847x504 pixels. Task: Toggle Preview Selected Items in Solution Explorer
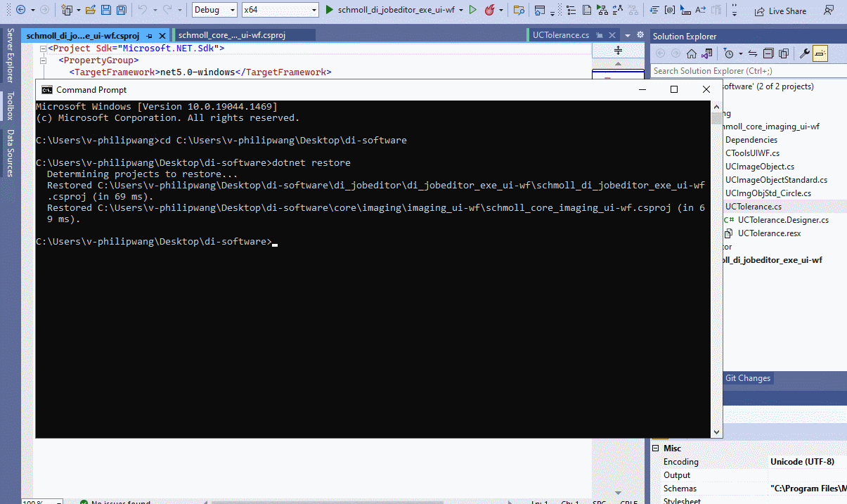(820, 53)
